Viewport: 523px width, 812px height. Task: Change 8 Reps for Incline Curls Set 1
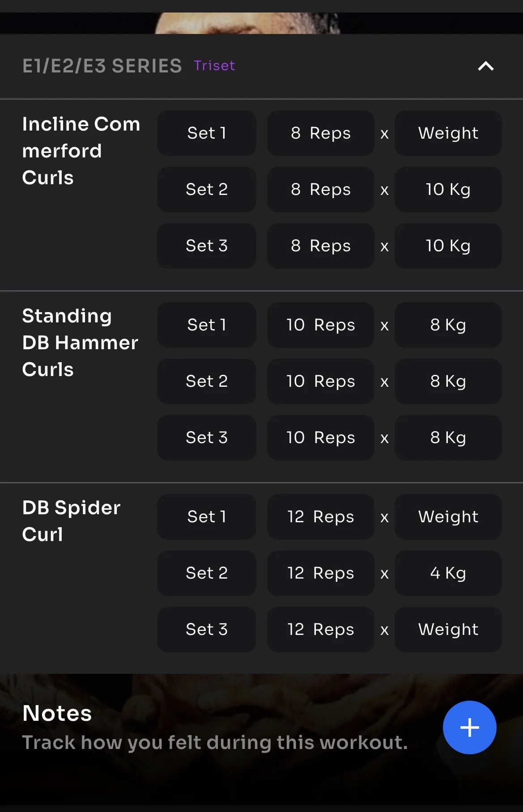(x=320, y=133)
